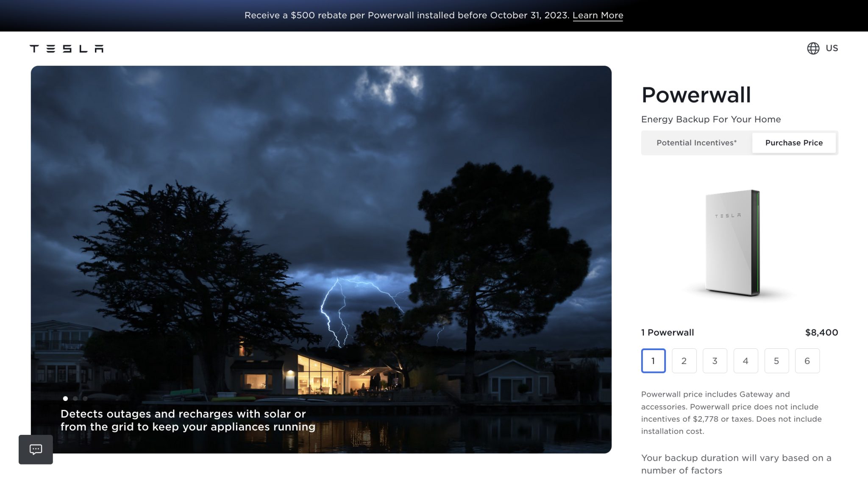
Task: Click the '1 Powerwall' label
Action: [x=668, y=333]
